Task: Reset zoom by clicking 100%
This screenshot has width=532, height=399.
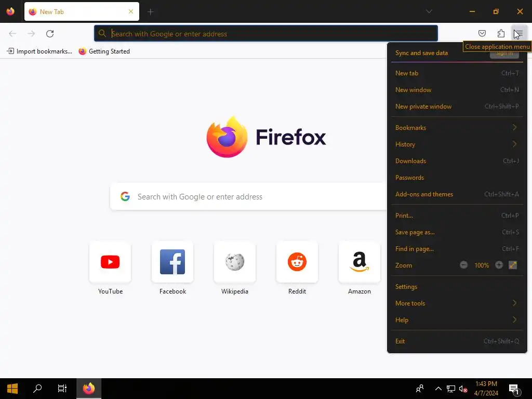Action: pos(482,265)
